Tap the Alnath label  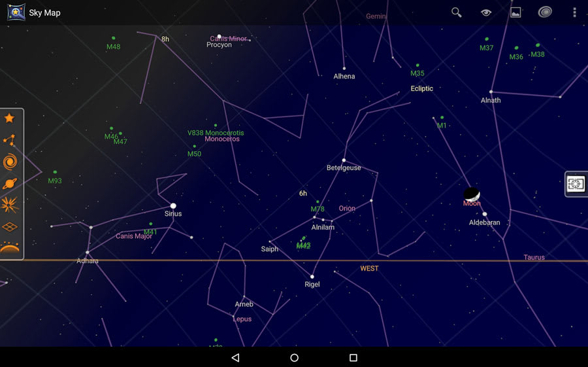click(x=491, y=100)
